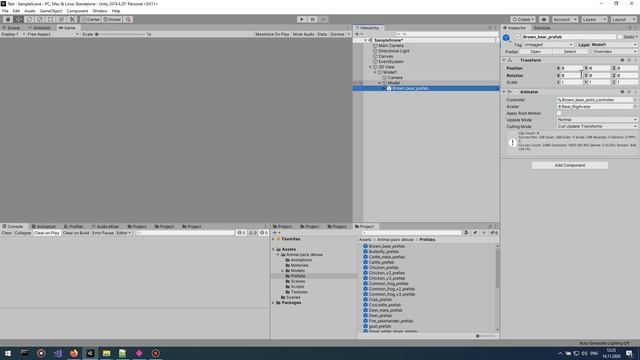Open the Culling Mode dropdown

597,127
